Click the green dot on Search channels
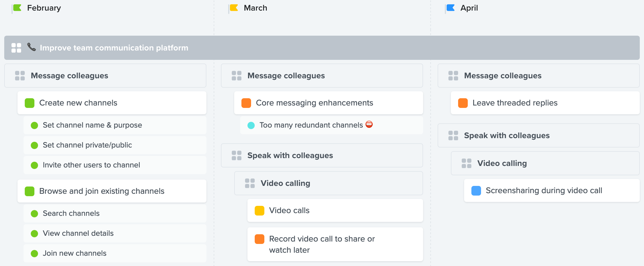This screenshot has width=644, height=266. point(34,214)
